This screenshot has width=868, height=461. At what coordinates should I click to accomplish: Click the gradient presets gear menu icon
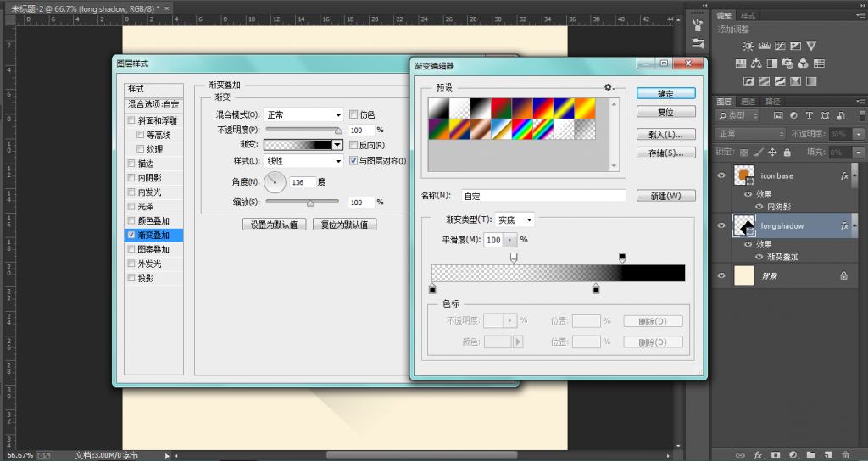click(x=608, y=87)
